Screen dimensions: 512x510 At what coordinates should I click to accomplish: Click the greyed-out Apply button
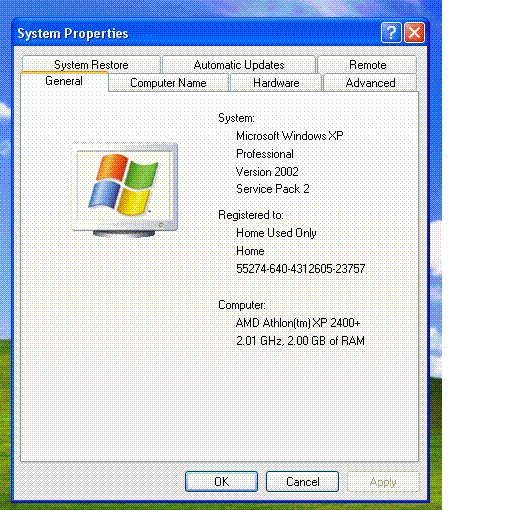383,481
